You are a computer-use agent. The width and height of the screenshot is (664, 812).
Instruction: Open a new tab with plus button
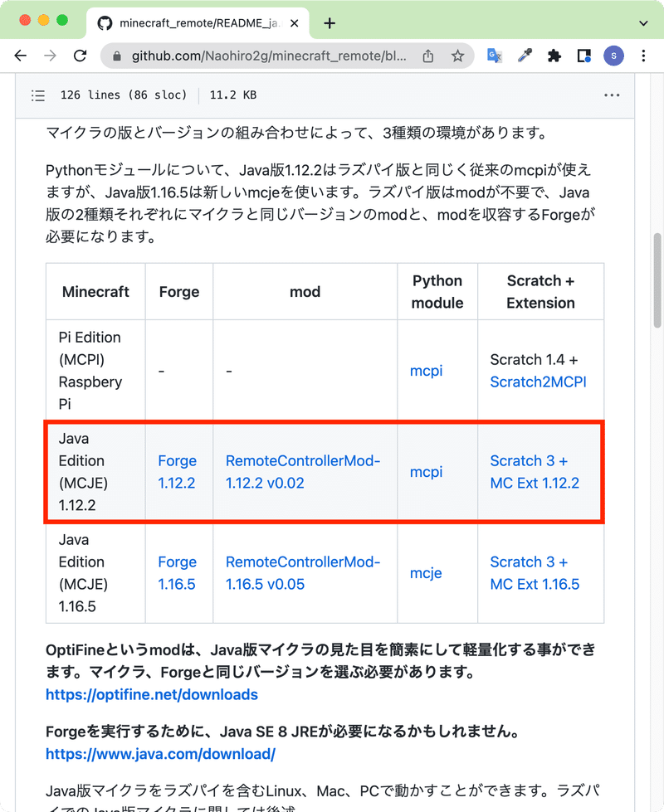coord(330,23)
